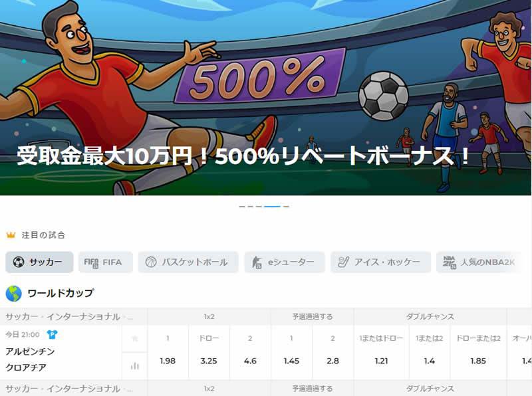Click the hockey stick icon in アイス・ホッケー tab
This screenshot has height=396, width=532.
pyautogui.click(x=343, y=262)
